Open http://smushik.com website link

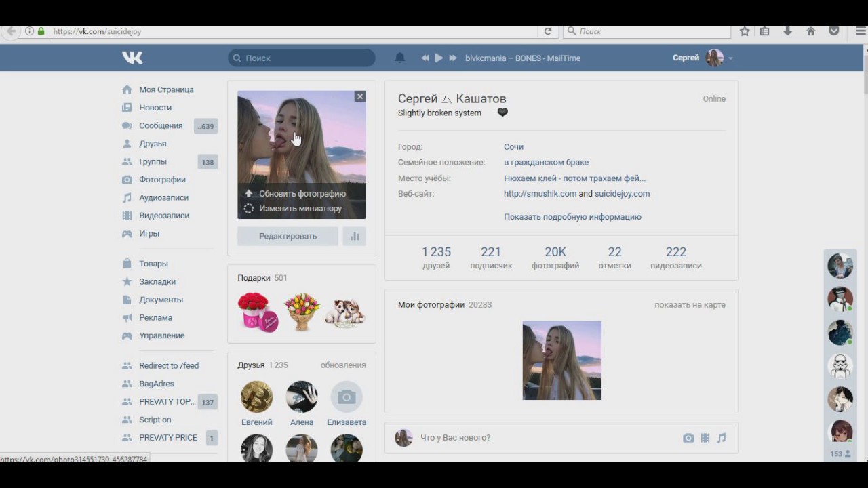click(x=540, y=193)
